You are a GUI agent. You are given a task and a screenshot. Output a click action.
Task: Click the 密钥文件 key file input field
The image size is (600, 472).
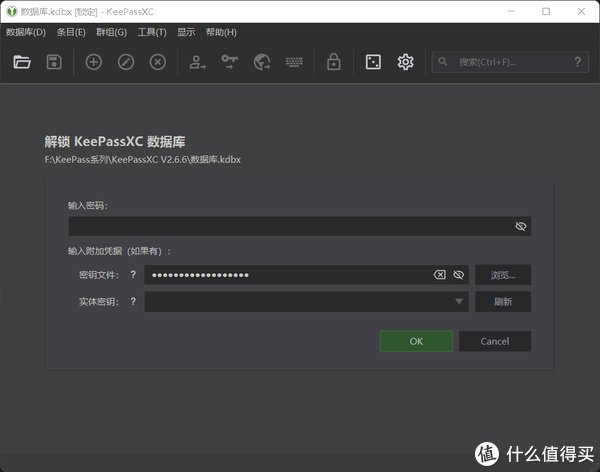(306, 275)
